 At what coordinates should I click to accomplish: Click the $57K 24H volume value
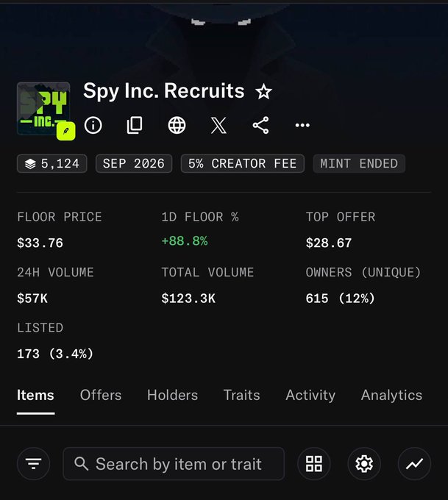point(32,299)
